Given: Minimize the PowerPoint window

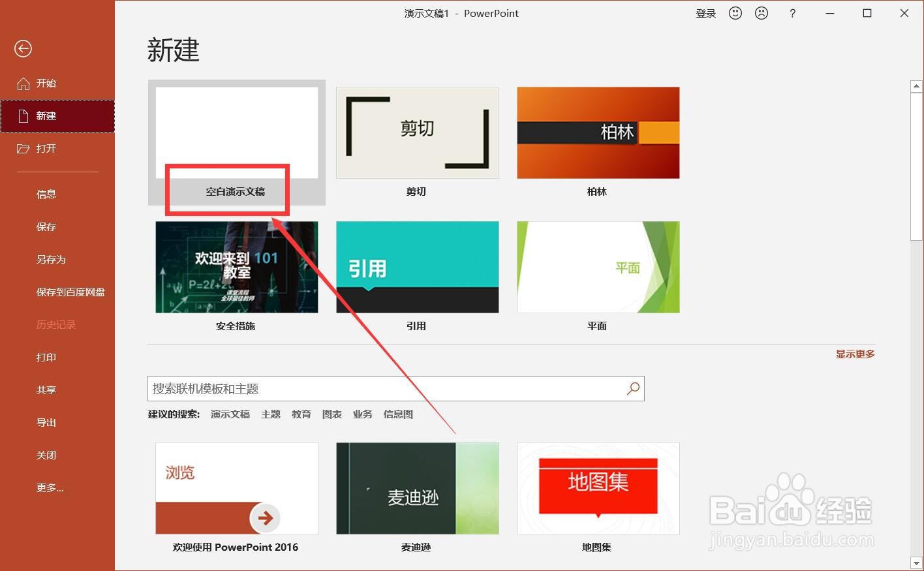Looking at the screenshot, I should [830, 13].
